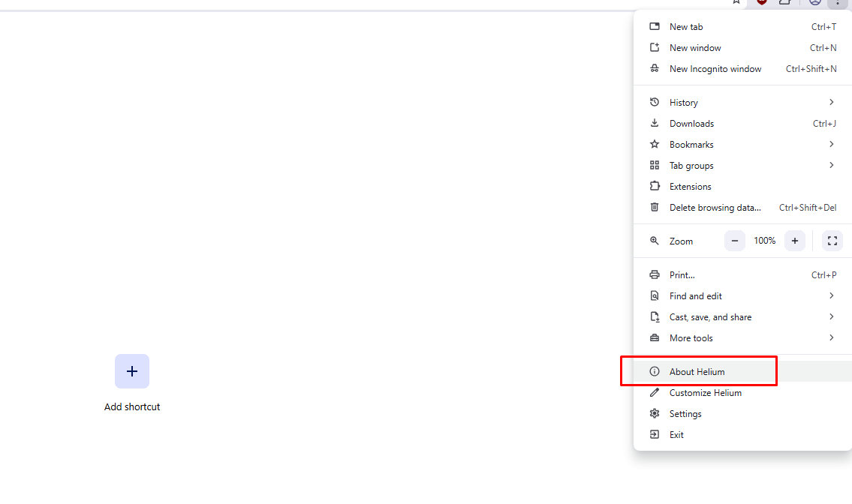Bookmark the current page using the star icon
Image resolution: width=852 pixels, height=504 pixels.
[x=736, y=3]
